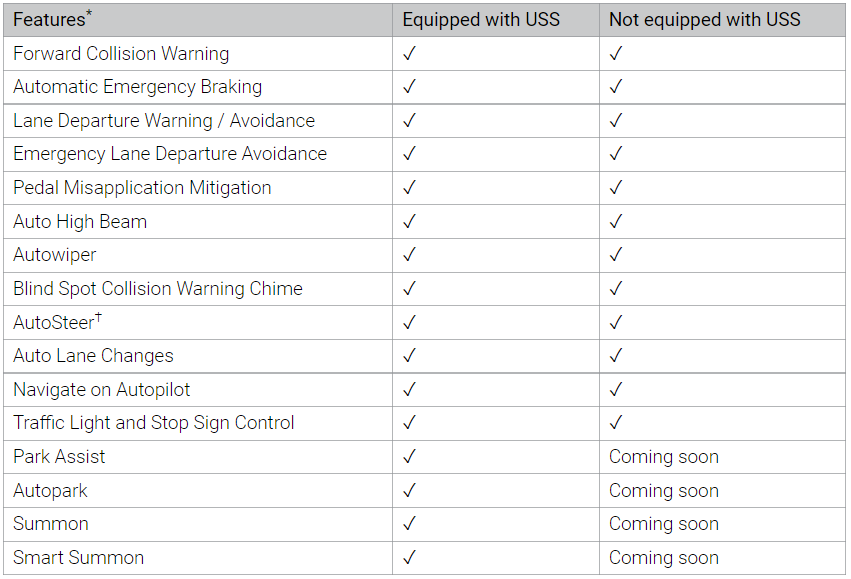Click Navigate on Autopilot equipped checkmark
851x579 pixels.
pyautogui.click(x=409, y=389)
